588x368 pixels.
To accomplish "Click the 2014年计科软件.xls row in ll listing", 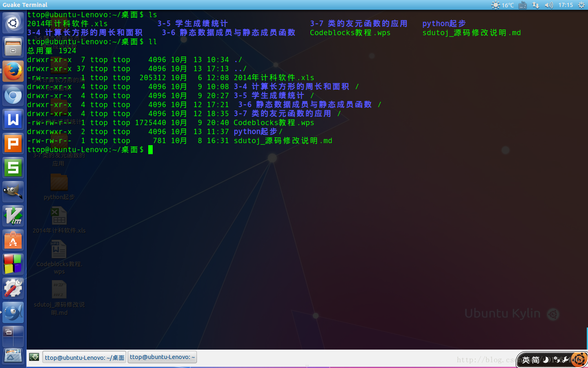I will point(171,78).
